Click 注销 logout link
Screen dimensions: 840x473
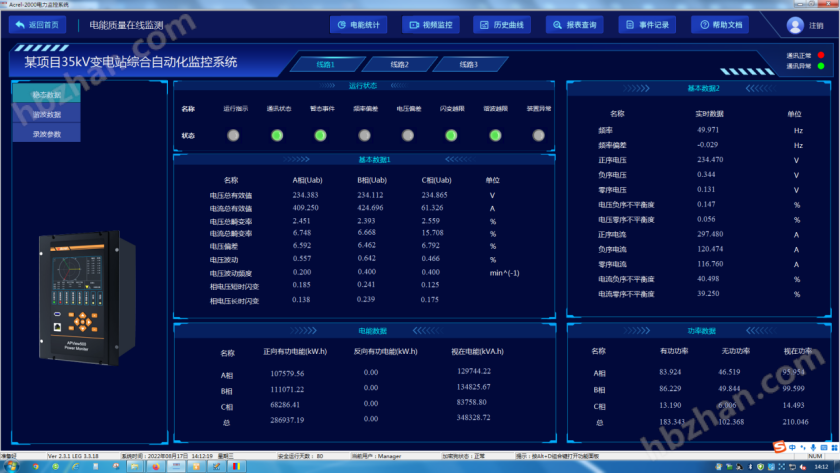[x=817, y=25]
